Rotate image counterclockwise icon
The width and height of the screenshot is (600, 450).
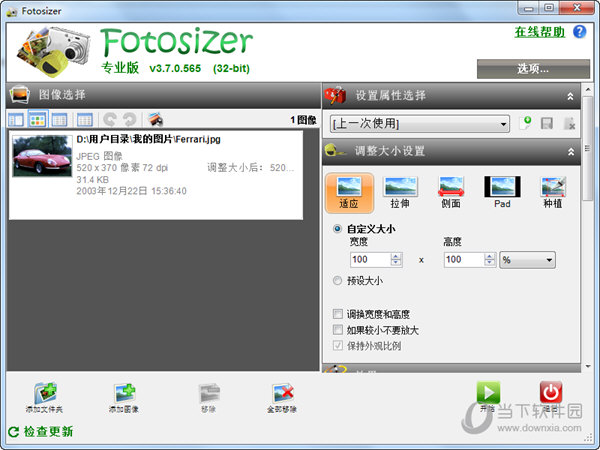pyautogui.click(x=110, y=120)
